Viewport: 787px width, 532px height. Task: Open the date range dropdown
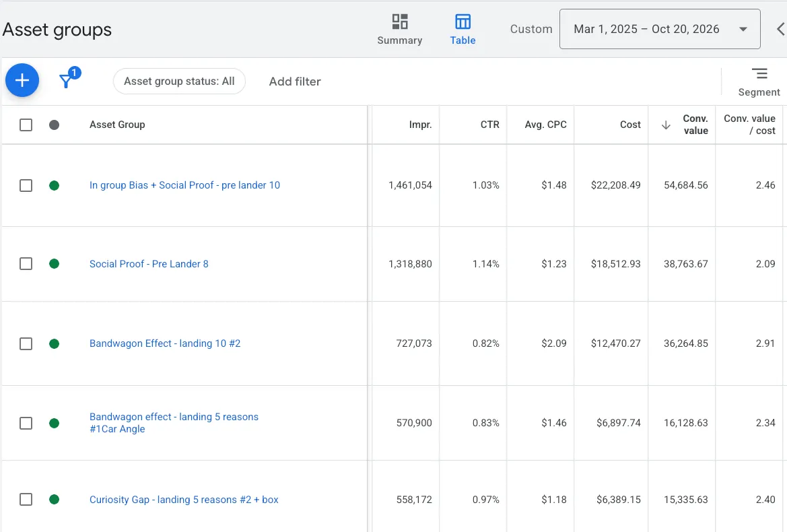click(660, 29)
